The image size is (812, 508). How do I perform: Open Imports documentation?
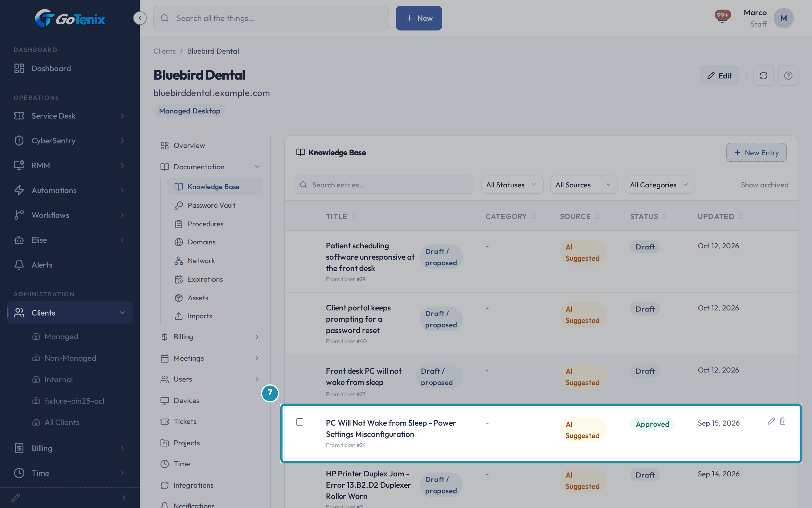point(200,316)
